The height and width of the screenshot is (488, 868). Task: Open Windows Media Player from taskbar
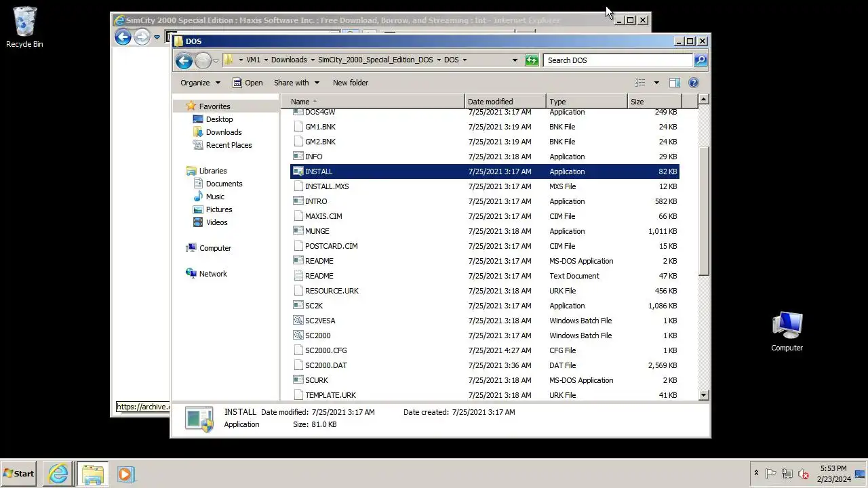pos(125,474)
